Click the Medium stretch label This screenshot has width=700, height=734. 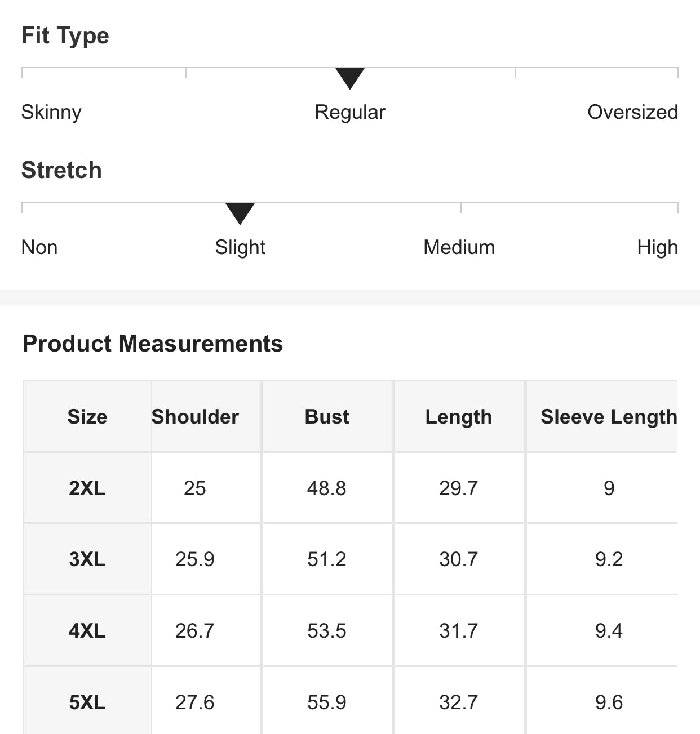click(x=459, y=247)
